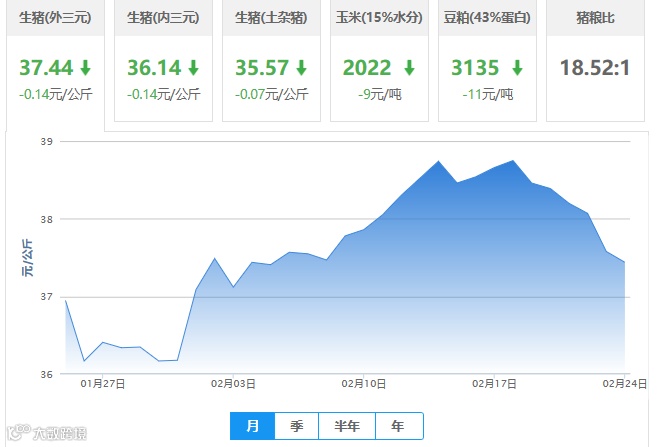
Task: Click the 3135 soybean meal price value
Action: [x=475, y=68]
